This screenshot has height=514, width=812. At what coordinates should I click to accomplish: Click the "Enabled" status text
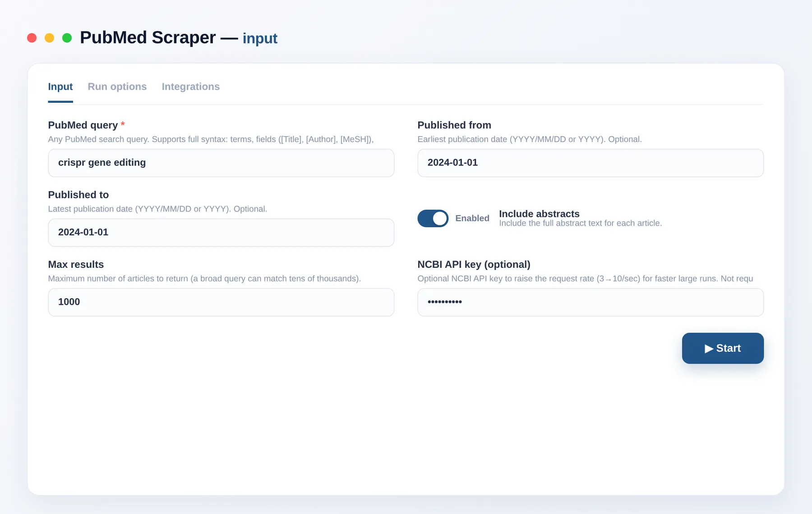(472, 218)
